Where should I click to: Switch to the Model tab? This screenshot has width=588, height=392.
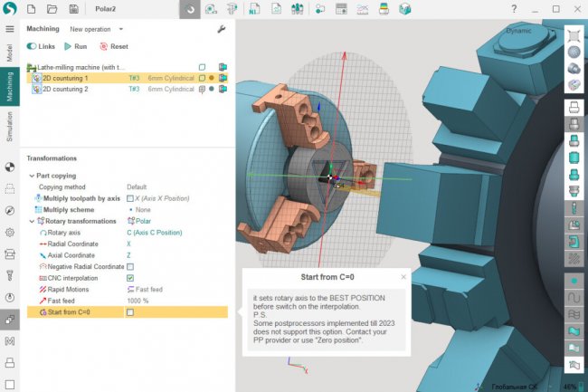(10, 53)
